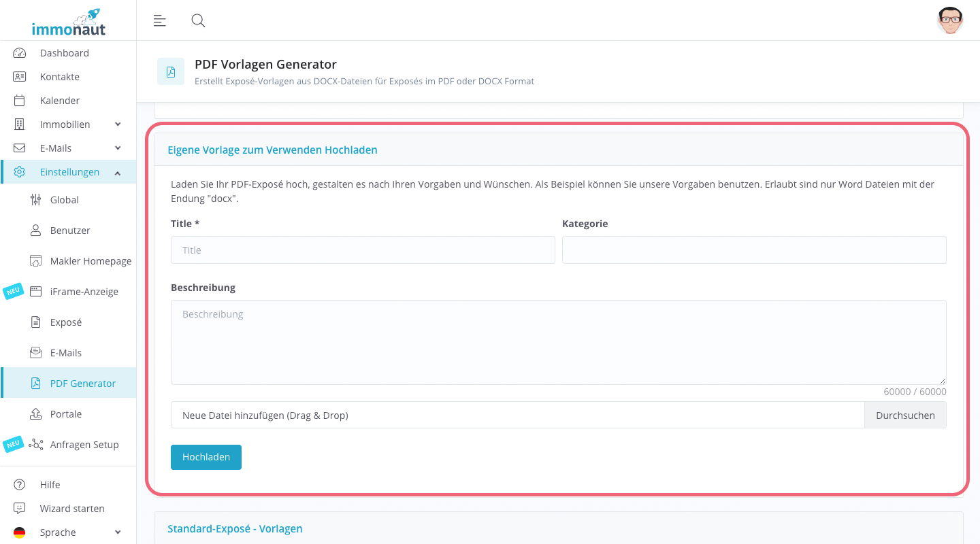Focus the Beschreibung text area
Image resolution: width=980 pixels, height=544 pixels.
(558, 342)
